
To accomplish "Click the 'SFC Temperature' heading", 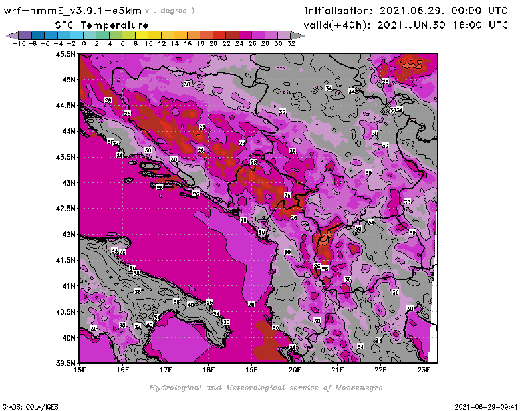I will (x=102, y=25).
